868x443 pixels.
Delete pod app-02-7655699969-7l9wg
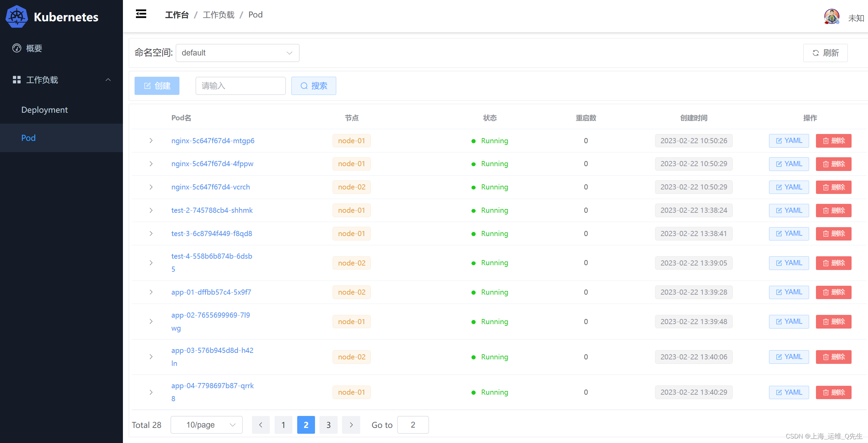[x=833, y=322]
